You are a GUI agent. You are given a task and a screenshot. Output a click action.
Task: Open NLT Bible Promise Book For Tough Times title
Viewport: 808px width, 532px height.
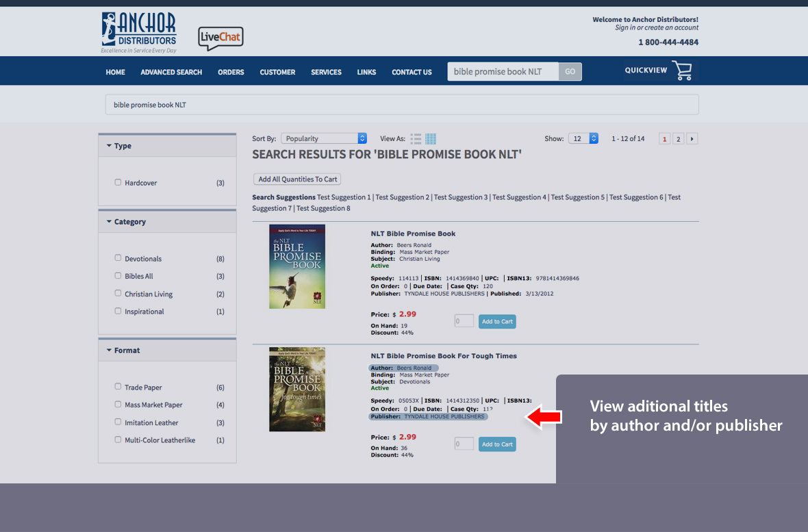[x=444, y=356]
